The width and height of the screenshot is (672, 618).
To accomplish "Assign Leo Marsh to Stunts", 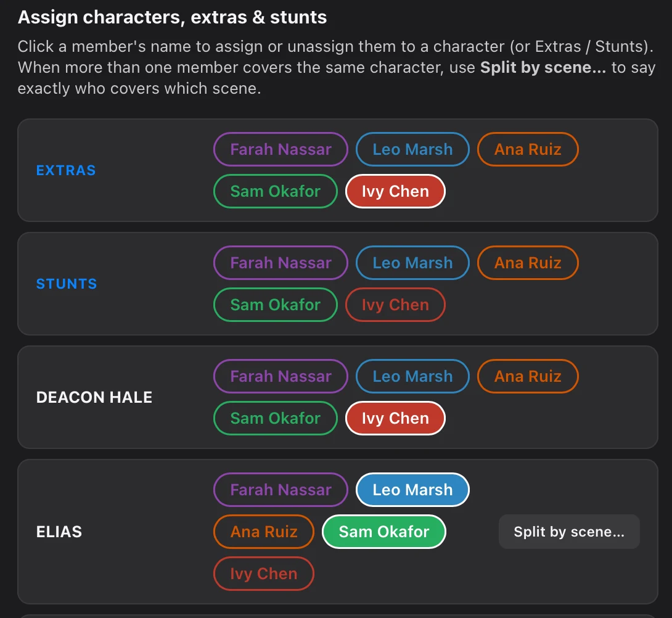I will pyautogui.click(x=412, y=263).
